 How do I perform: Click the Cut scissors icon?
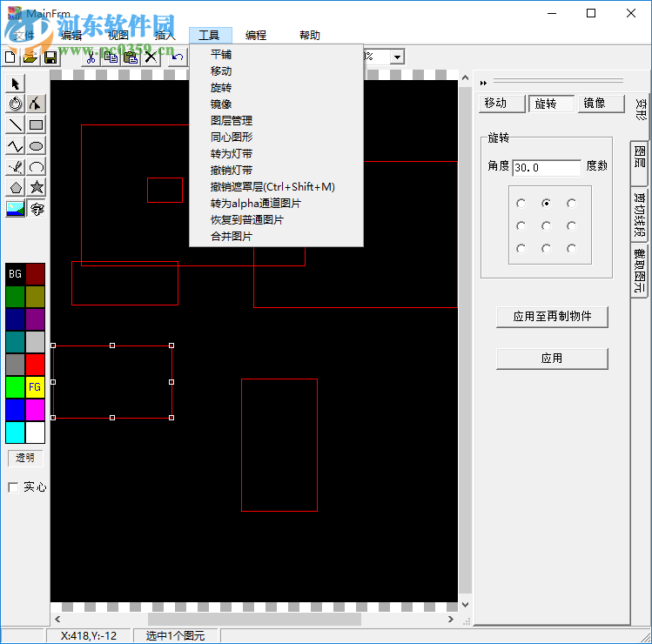pyautogui.click(x=91, y=57)
